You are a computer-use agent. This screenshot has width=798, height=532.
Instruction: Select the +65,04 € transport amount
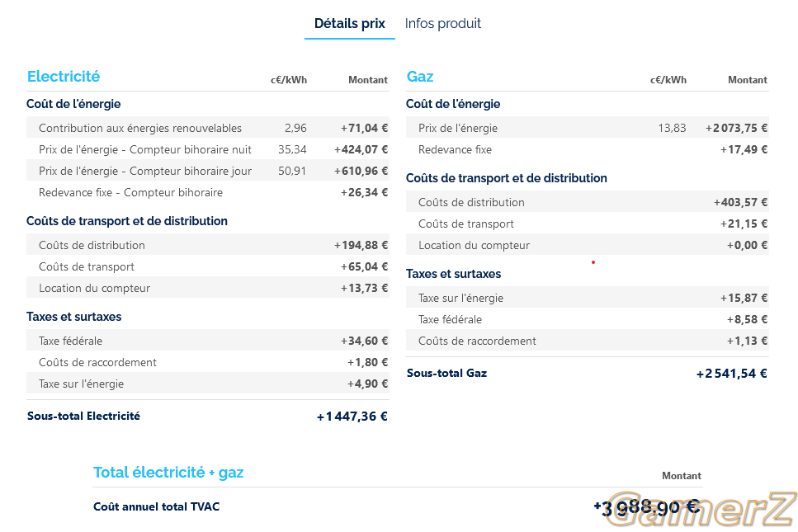pyautogui.click(x=365, y=266)
